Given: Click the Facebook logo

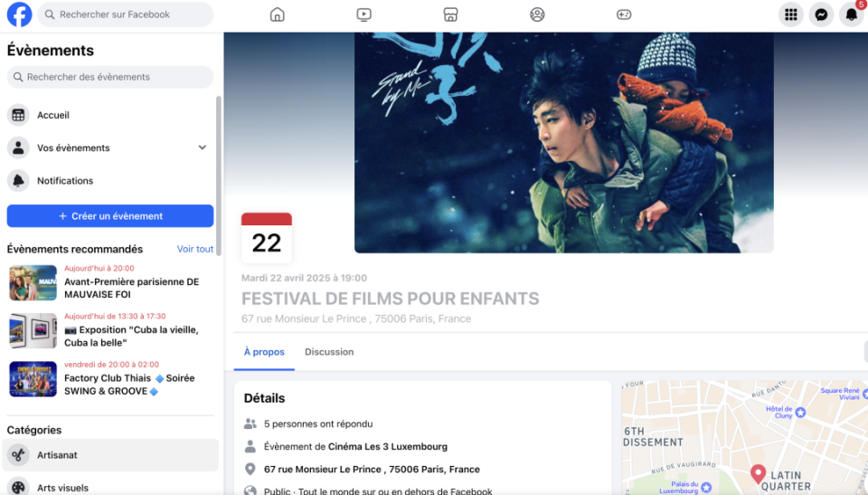Looking at the screenshot, I should click(x=19, y=14).
